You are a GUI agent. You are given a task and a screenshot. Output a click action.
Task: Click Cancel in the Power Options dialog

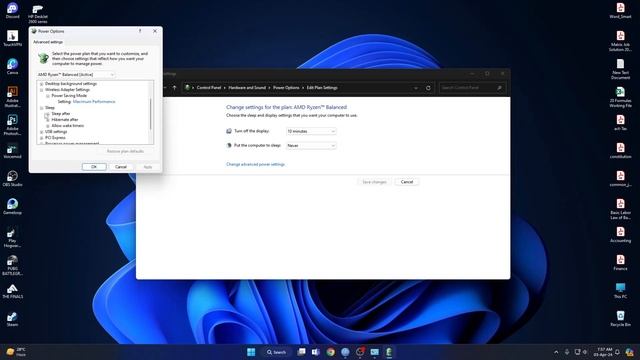(121, 167)
